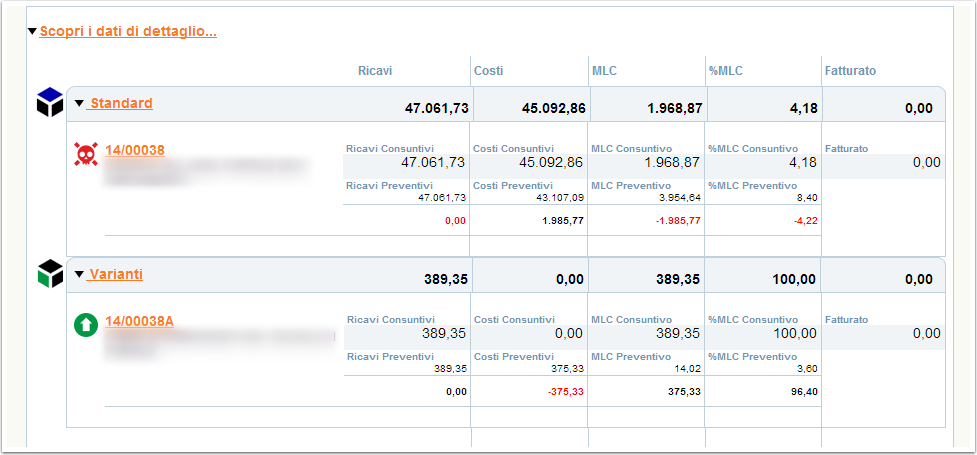
Task: Collapse the Varianti section arrow
Action: [79, 274]
